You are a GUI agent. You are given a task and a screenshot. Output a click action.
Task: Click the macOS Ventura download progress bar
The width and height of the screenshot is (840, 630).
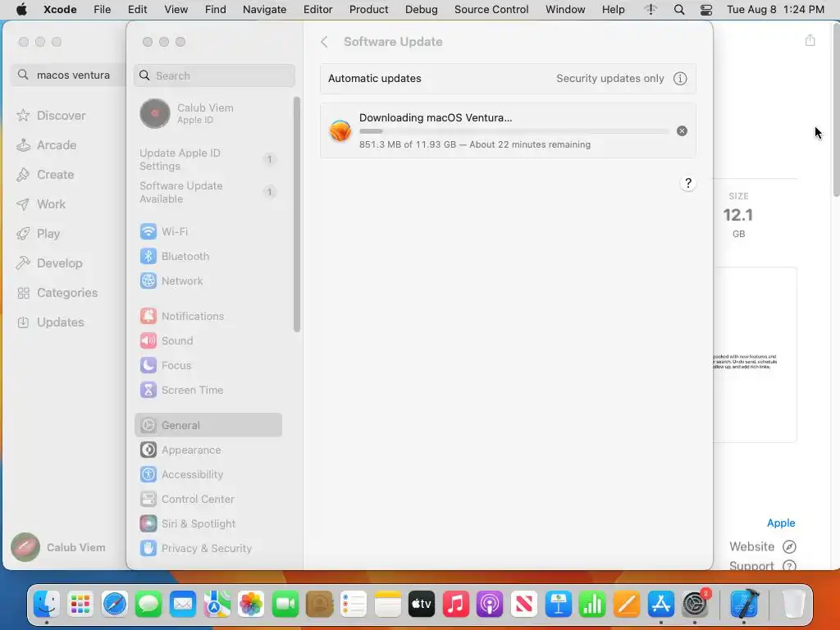tap(514, 131)
